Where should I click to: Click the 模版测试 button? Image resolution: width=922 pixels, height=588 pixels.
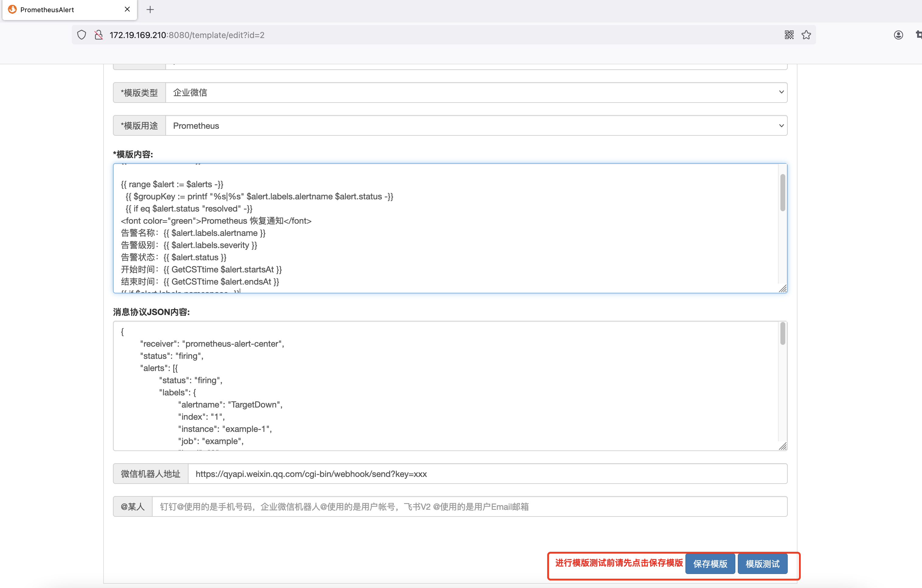(762, 564)
